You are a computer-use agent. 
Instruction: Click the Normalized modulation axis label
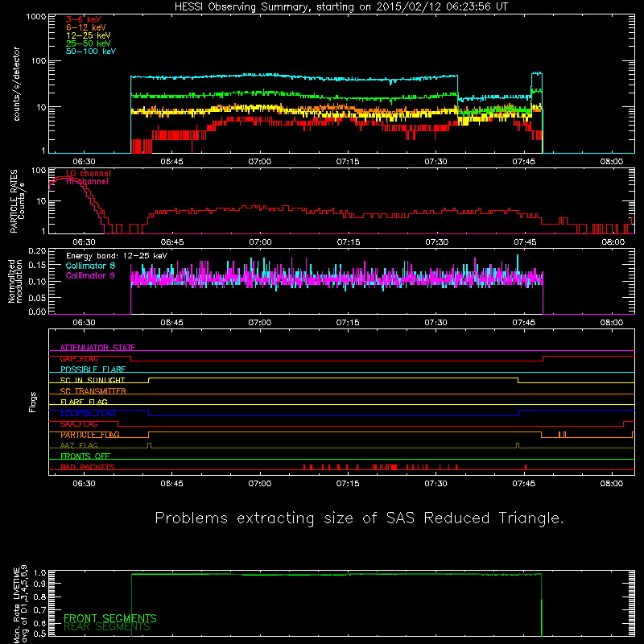tap(15, 281)
